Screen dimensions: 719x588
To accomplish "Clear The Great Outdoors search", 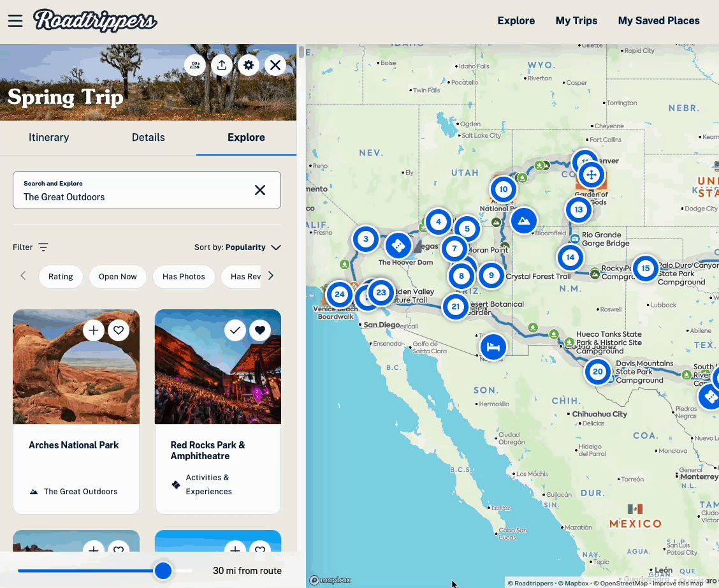I will point(260,190).
